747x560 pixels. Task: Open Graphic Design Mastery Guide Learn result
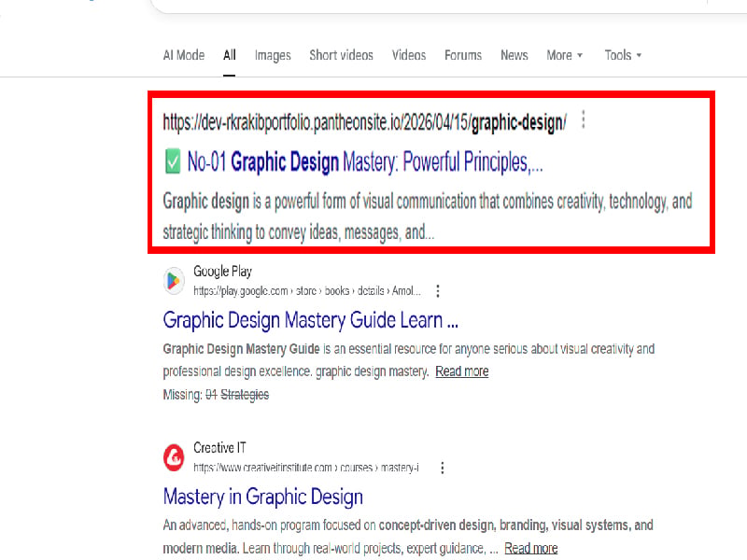coord(311,320)
